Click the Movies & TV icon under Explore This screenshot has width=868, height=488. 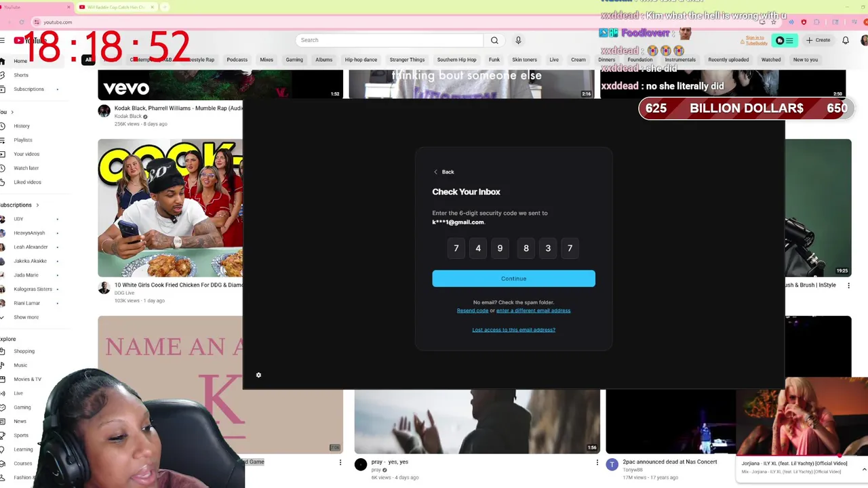(x=3, y=379)
